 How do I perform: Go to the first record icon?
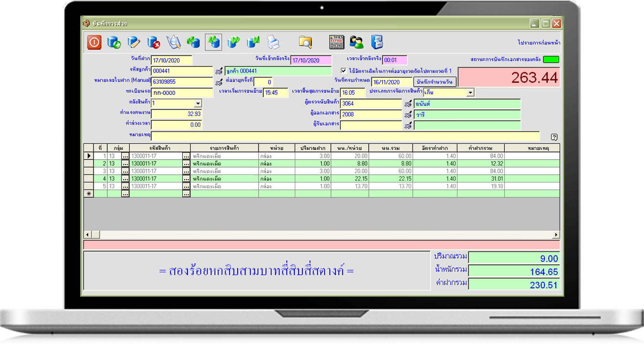193,42
